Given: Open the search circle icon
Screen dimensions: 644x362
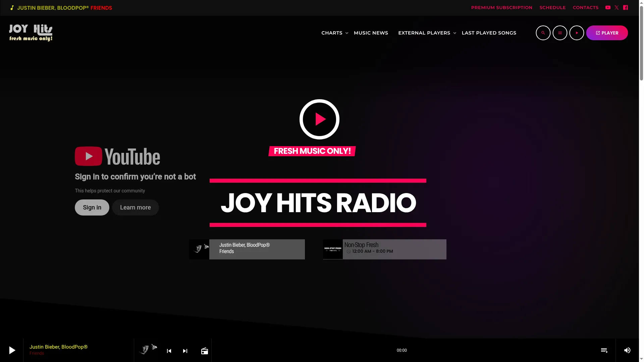Looking at the screenshot, I should pos(543,33).
